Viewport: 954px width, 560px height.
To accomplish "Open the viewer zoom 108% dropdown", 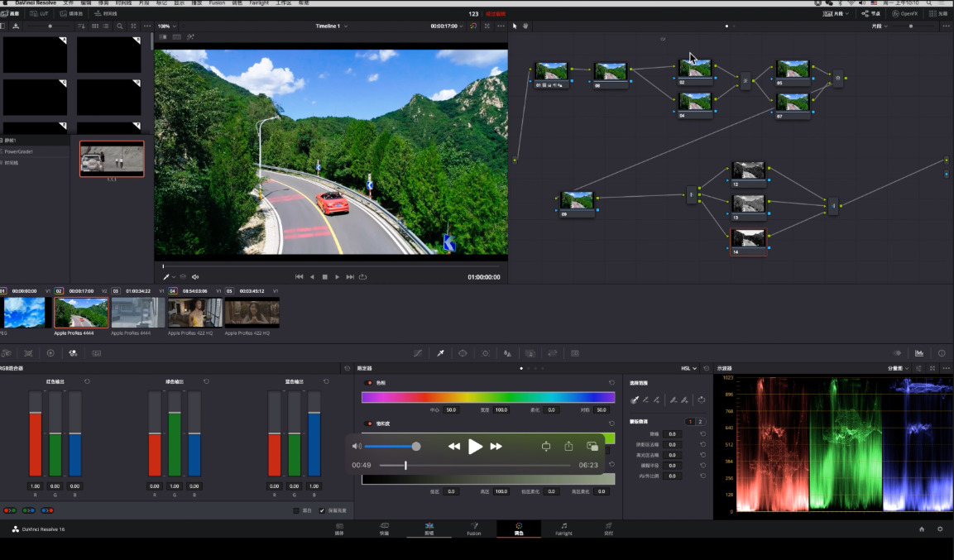I will point(165,26).
